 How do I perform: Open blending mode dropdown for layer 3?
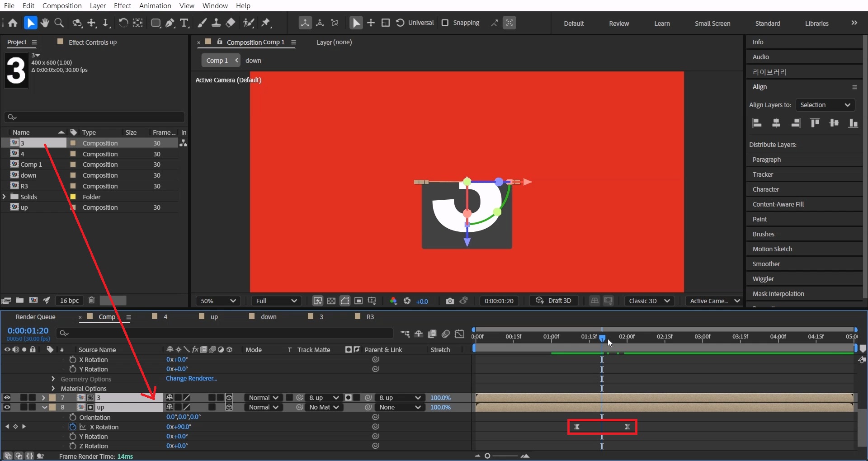click(x=264, y=398)
